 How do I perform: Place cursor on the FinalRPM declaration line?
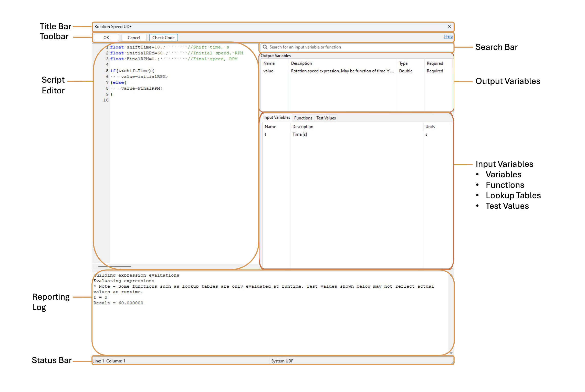coord(174,59)
